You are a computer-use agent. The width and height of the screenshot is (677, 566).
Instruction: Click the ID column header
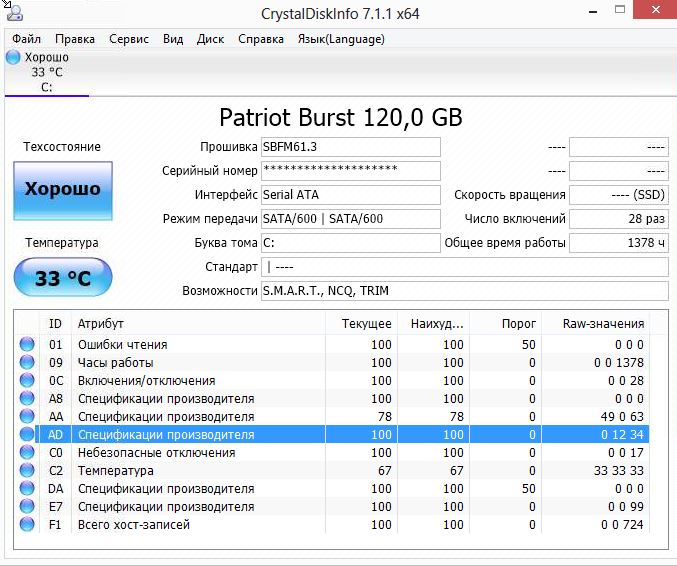coord(55,324)
